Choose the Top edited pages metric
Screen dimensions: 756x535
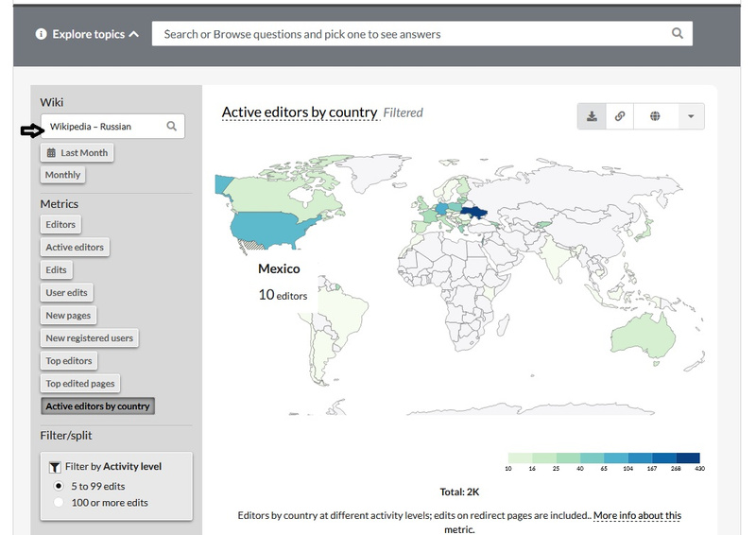(80, 384)
